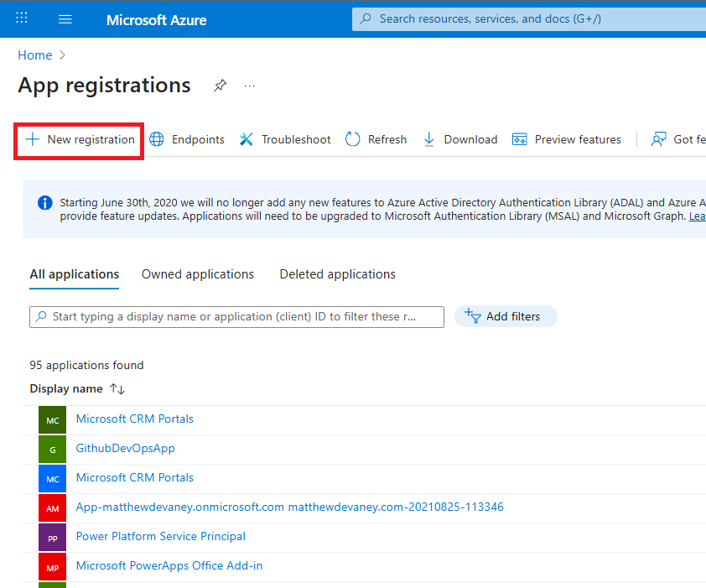
Task: Open Microsoft PowerApps Office Add-in link
Action: pyautogui.click(x=169, y=566)
